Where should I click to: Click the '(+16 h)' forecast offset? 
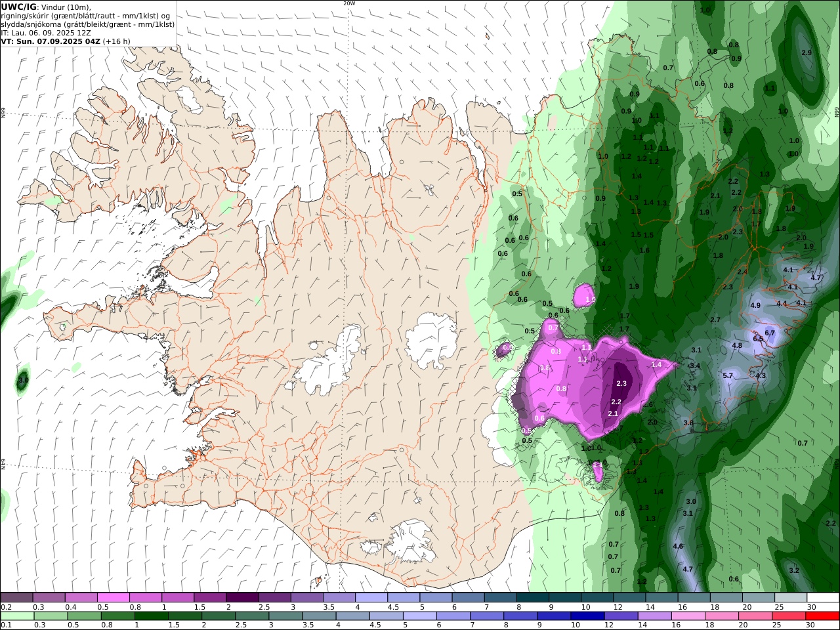(117, 41)
